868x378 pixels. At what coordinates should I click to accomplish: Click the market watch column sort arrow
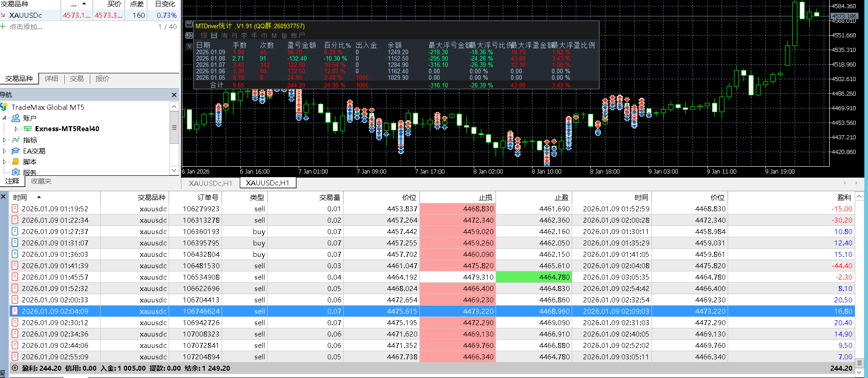point(84,4)
